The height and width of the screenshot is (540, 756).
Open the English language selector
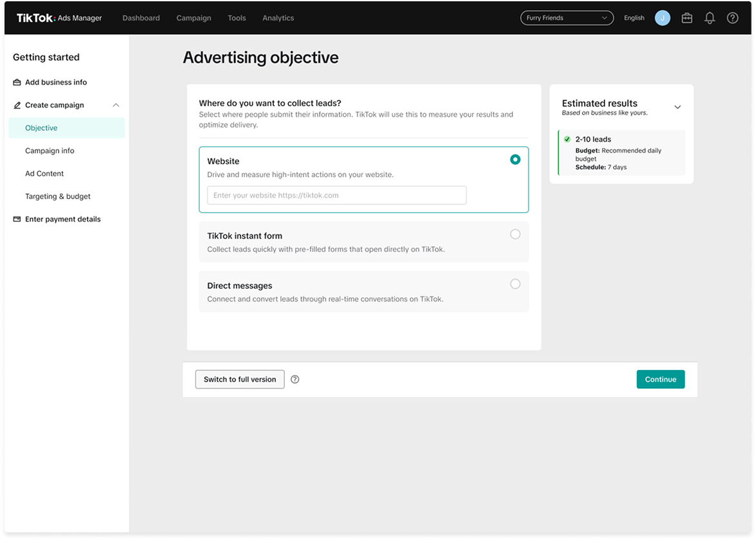click(634, 18)
